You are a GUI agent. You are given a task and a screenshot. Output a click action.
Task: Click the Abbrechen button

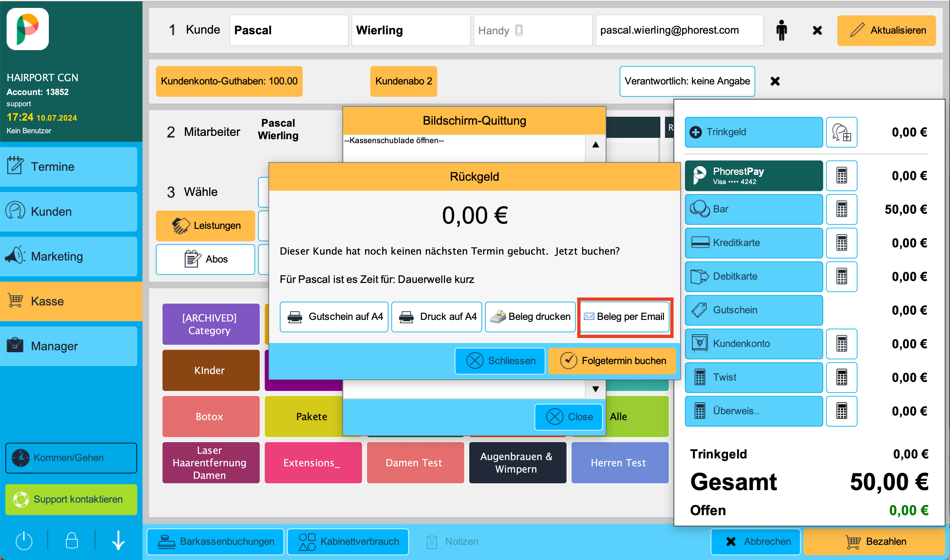tap(756, 542)
